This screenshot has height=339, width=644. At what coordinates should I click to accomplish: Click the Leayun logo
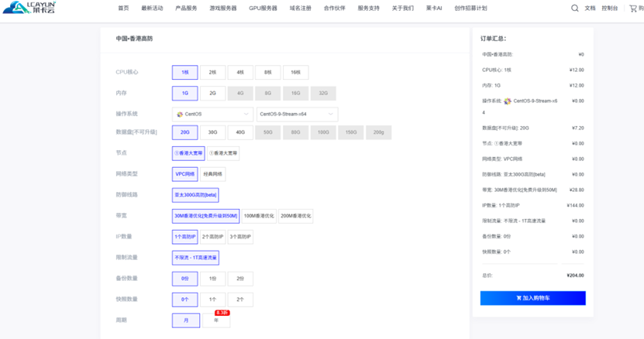coord(29,8)
